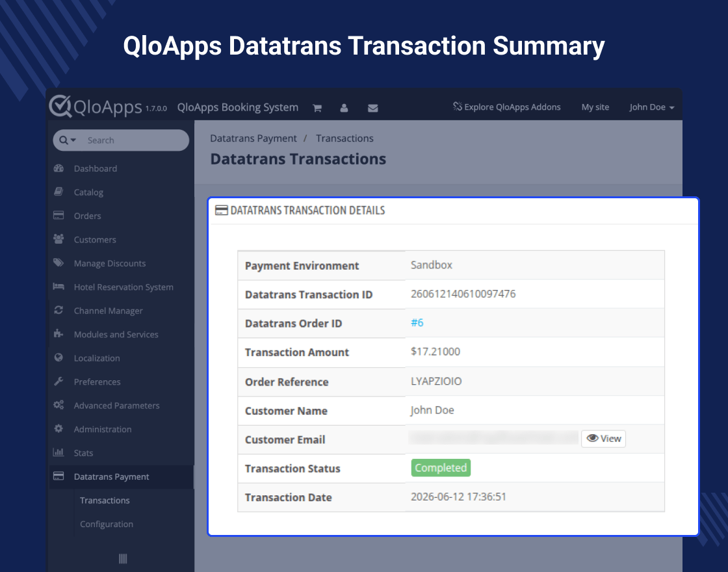Select Manage Discounts menu item
This screenshot has width=728, height=572.
coord(110,263)
